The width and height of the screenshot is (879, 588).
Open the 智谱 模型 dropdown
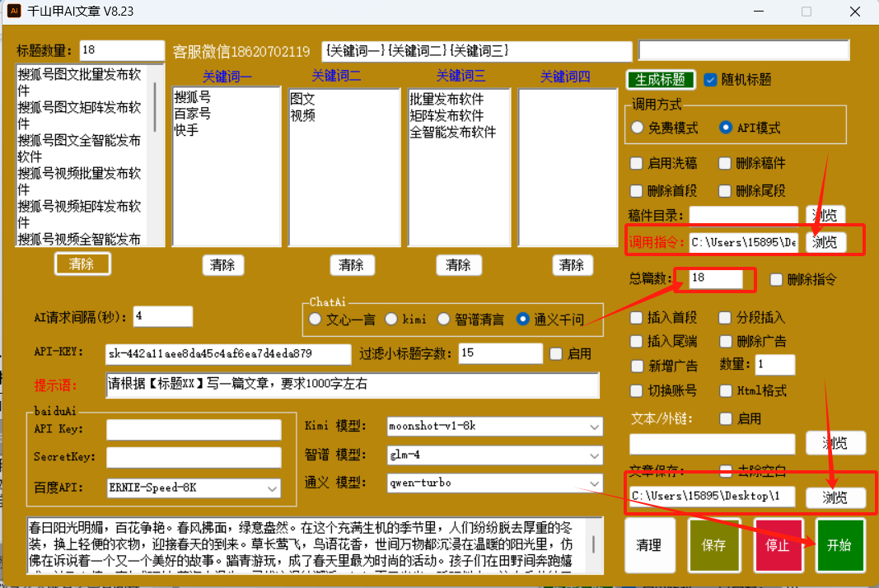[494, 455]
